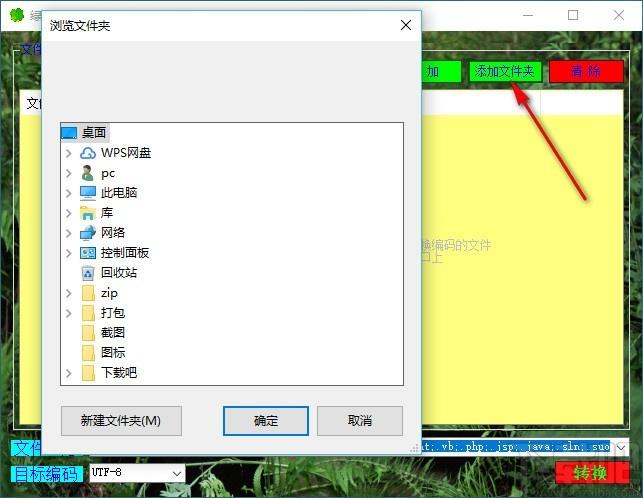Click the 截图 folder icon
643x498 pixels.
(x=88, y=333)
